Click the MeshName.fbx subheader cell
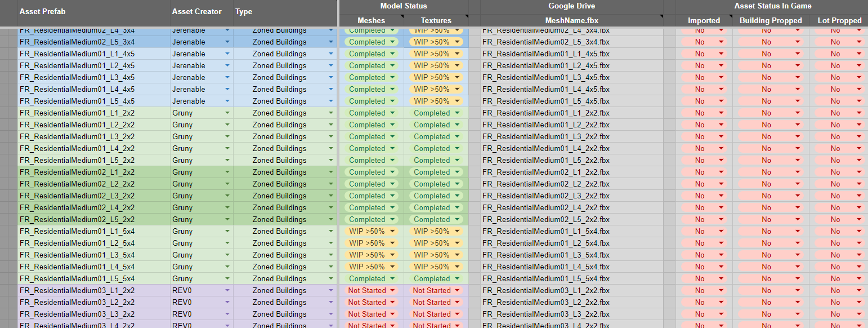 (571, 20)
